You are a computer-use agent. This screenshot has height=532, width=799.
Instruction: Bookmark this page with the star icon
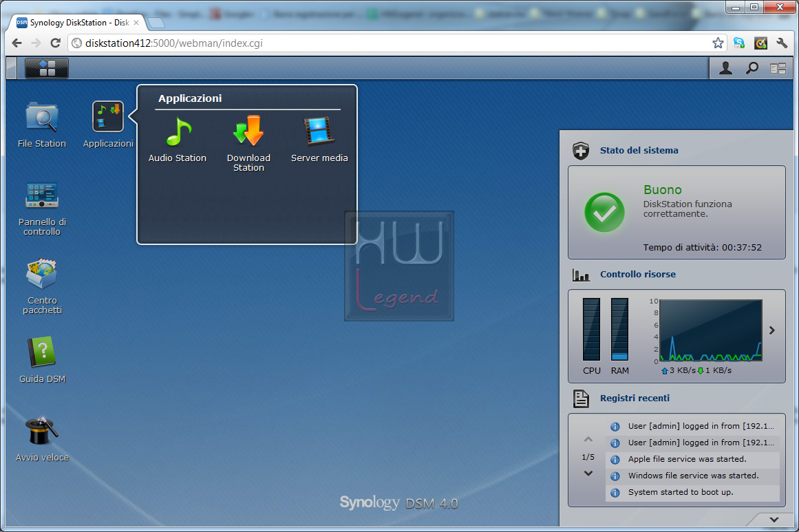[x=718, y=43]
